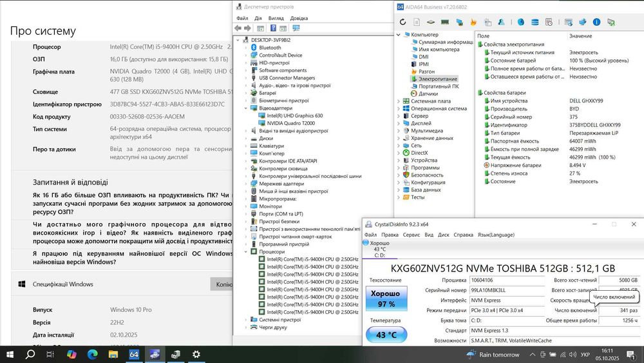This screenshot has width=644, height=363.
Task: Expand the Батареї node in Device Manager
Action: pyautogui.click(x=245, y=93)
